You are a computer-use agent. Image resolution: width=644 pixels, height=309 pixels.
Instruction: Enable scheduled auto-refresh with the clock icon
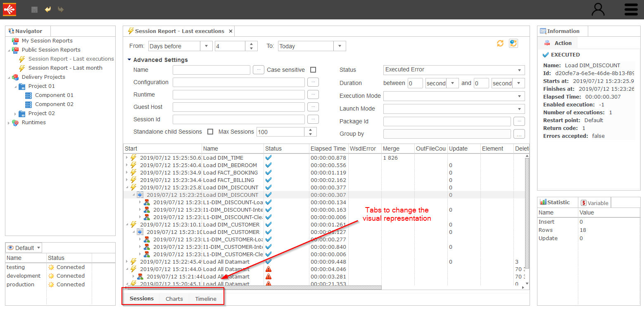(x=513, y=43)
